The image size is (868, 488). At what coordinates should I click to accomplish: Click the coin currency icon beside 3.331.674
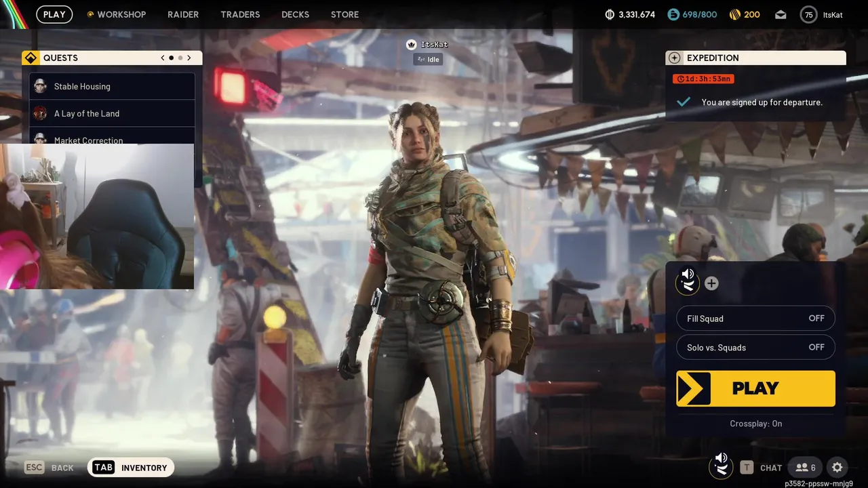point(610,14)
